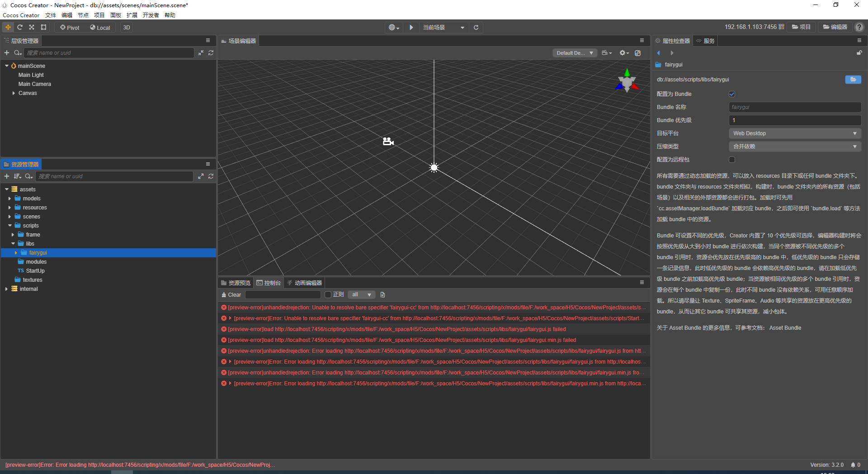Open hierarchy search type filter

(x=18, y=53)
